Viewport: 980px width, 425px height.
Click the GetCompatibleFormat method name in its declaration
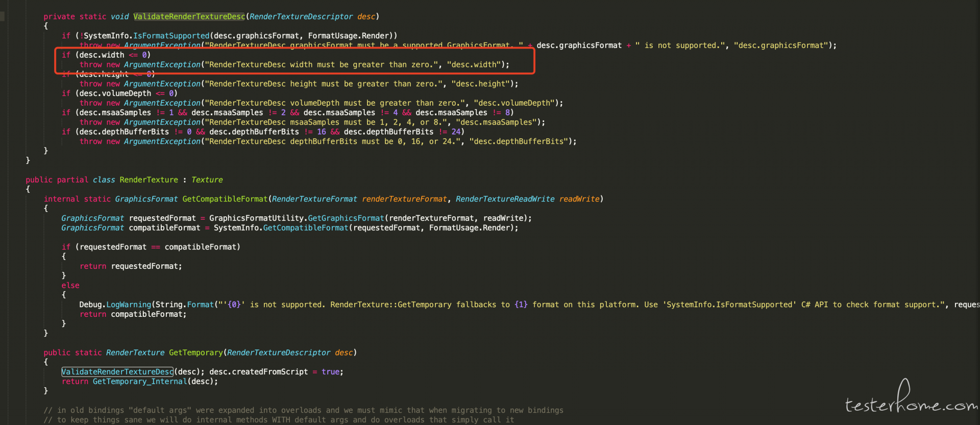225,199
